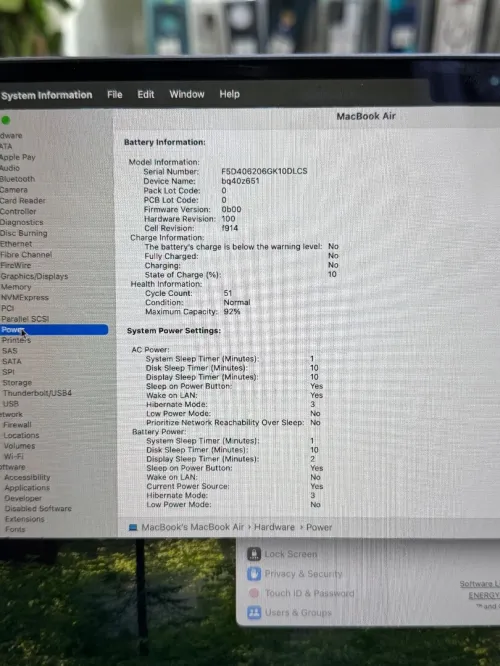Select Parallel SCSI in the sidebar
Viewport: 500px width, 666px height.
(x=25, y=319)
